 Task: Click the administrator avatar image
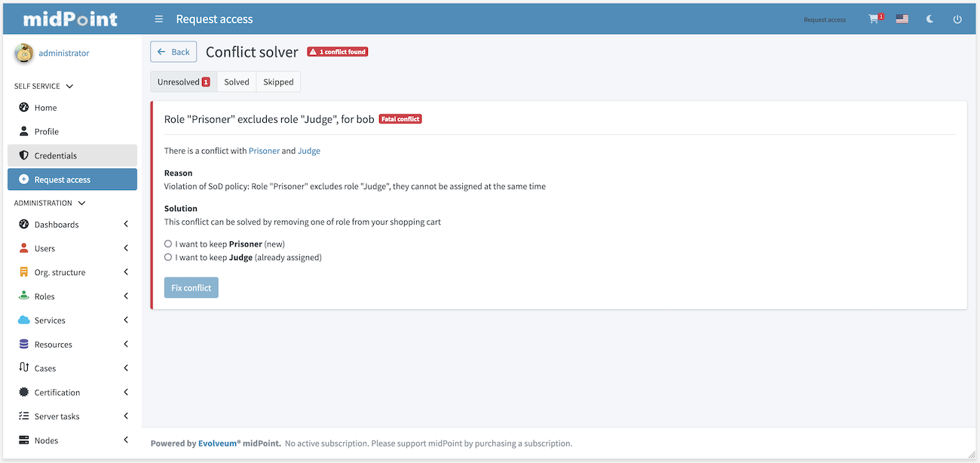pos(24,53)
